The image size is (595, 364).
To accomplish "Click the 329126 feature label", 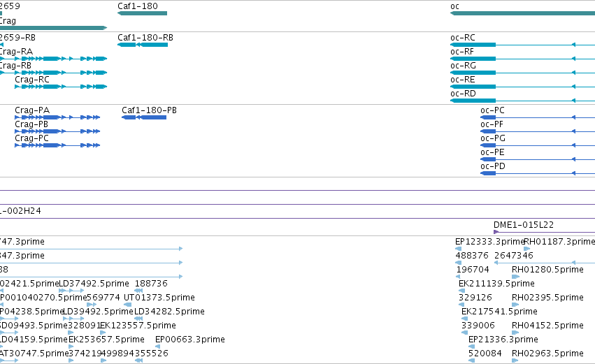I will coord(475,298).
